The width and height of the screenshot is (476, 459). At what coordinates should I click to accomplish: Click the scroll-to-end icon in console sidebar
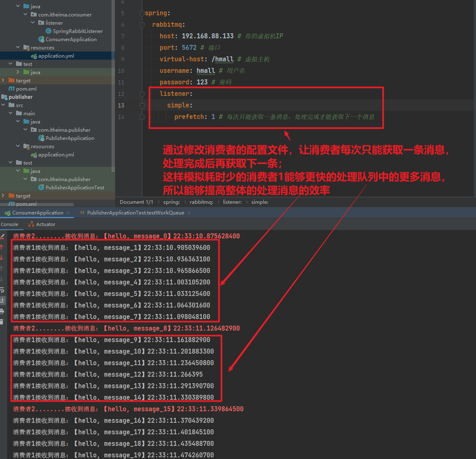[2, 300]
